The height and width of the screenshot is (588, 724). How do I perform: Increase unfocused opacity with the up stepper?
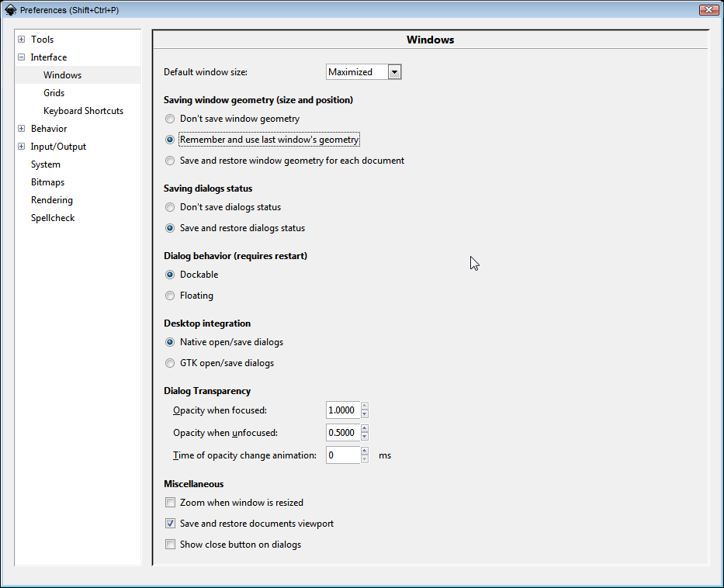coord(364,429)
